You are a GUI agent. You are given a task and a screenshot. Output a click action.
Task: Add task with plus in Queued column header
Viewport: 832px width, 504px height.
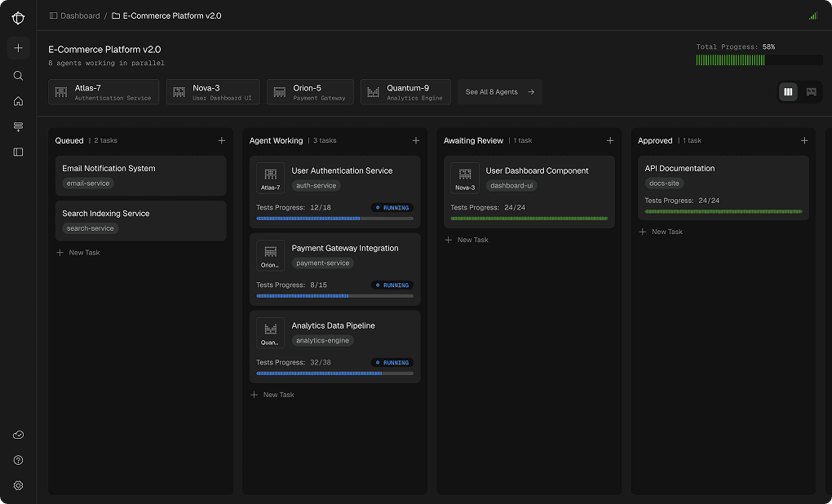point(222,140)
